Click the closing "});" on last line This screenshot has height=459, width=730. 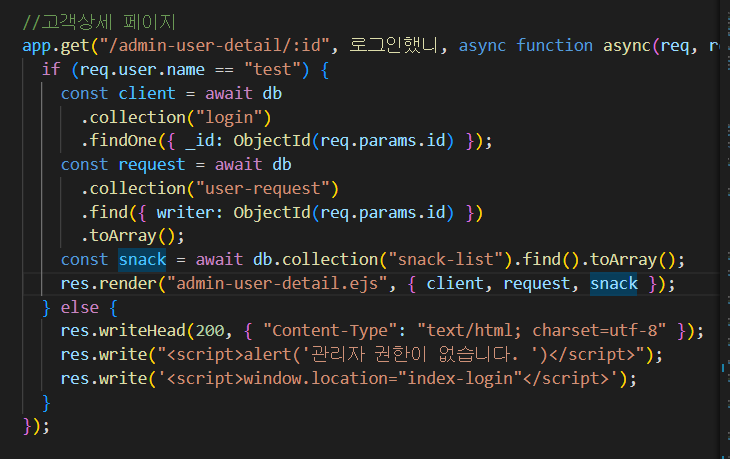pos(36,426)
